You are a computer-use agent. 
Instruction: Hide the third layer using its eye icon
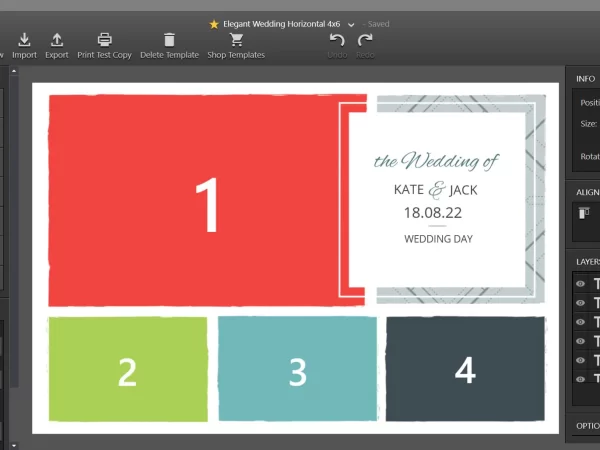click(x=580, y=322)
